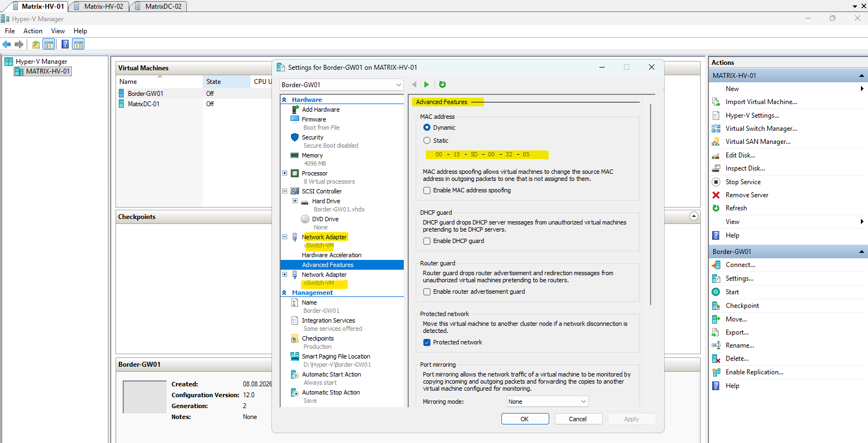
Task: Click the green next item arrow in Settings
Action: pos(427,84)
